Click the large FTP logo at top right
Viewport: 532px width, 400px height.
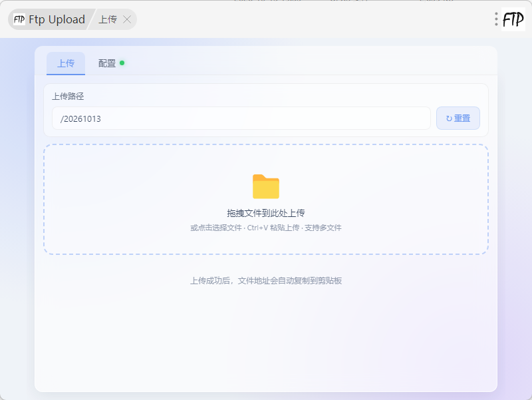(x=513, y=19)
